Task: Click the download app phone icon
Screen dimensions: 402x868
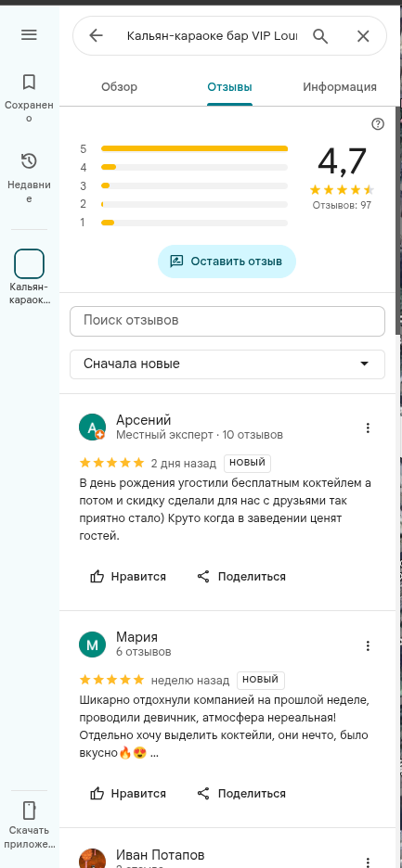Action: coord(29,811)
